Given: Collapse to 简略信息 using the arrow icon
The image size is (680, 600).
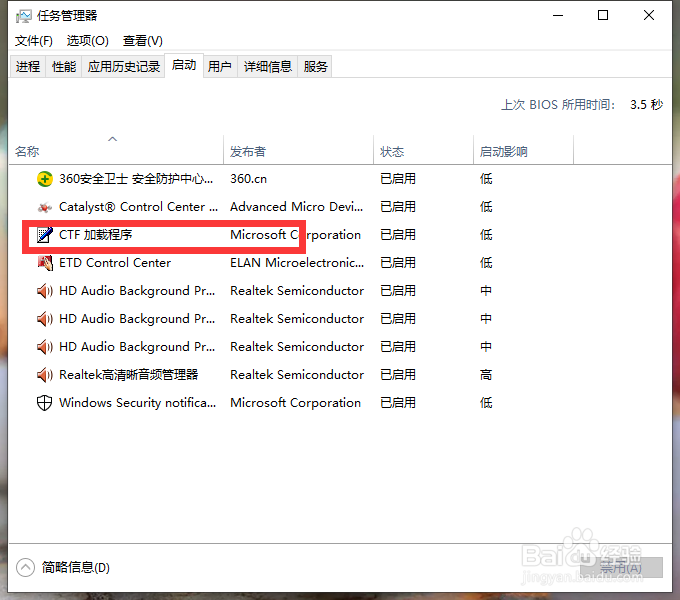Looking at the screenshot, I should click(x=25, y=567).
